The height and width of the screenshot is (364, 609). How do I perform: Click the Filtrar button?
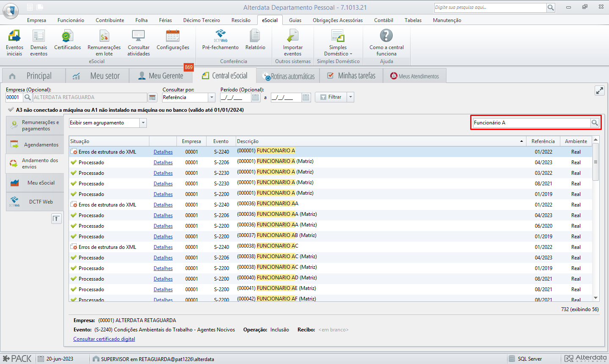(x=331, y=97)
